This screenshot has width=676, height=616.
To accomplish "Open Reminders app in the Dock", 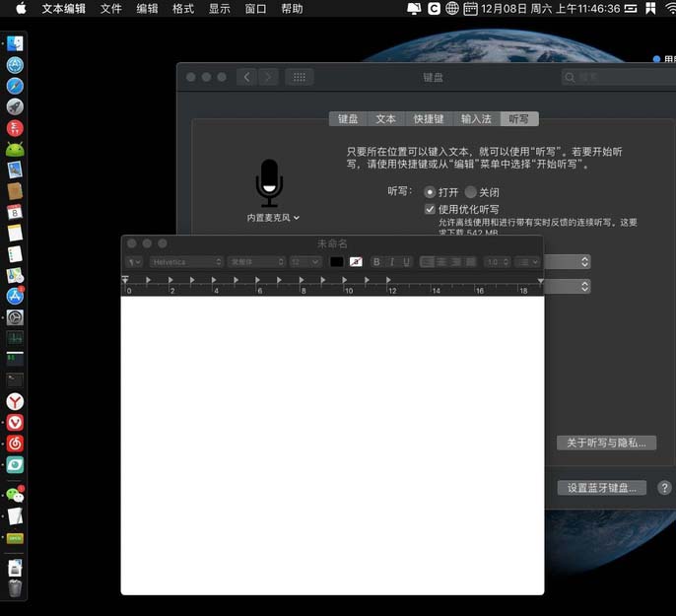I will pyautogui.click(x=15, y=254).
